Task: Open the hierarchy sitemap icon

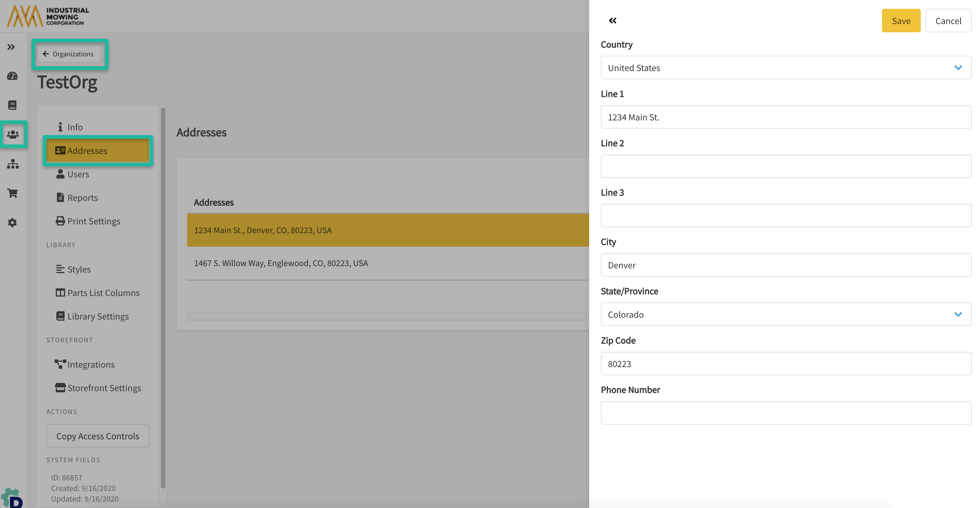Action: click(x=13, y=164)
